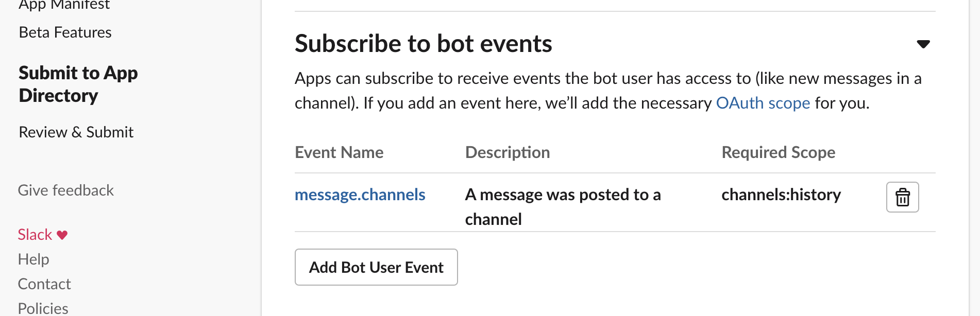Open the message.channels event details
980x316 pixels.
click(x=360, y=195)
